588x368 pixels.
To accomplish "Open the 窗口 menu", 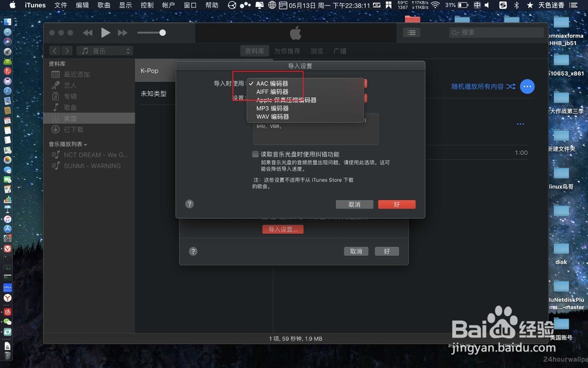I will point(190,5).
